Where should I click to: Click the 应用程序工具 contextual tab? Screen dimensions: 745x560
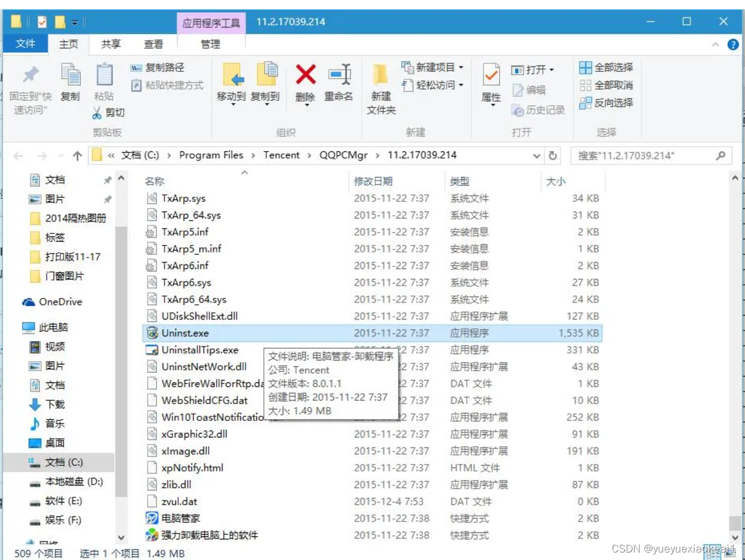211,23
